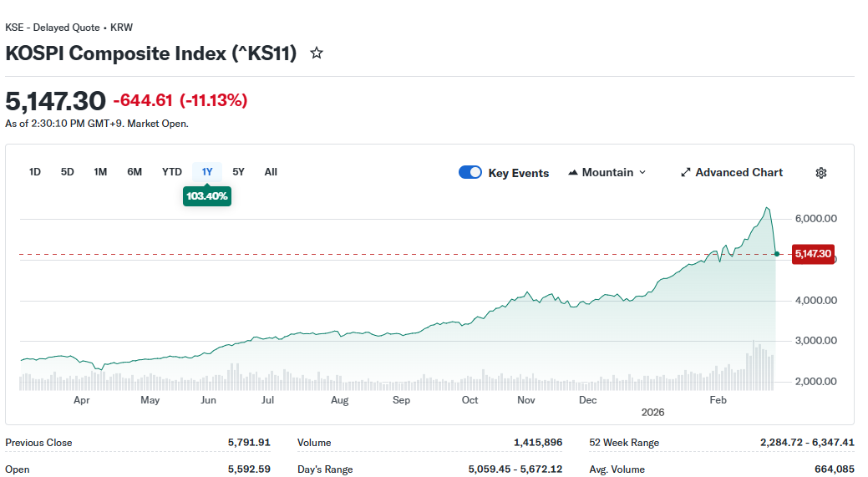Click the Previous Close label

tap(38, 443)
